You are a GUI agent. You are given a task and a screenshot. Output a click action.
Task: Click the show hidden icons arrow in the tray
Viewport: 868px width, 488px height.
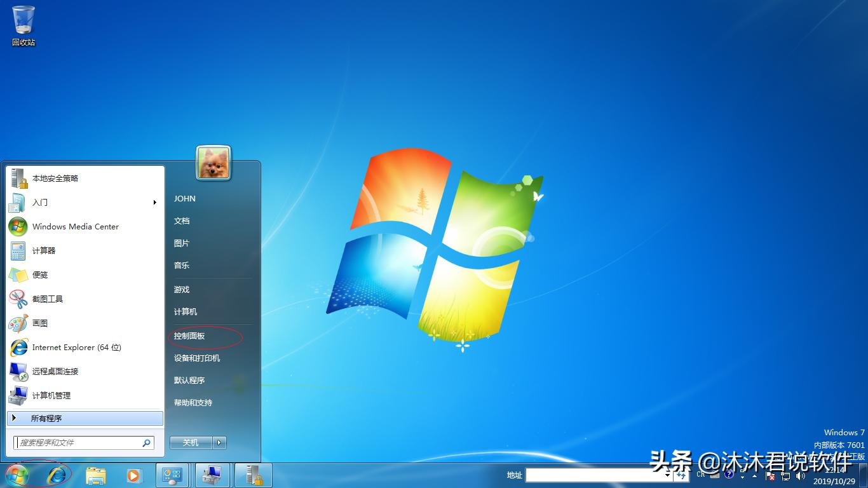point(754,476)
